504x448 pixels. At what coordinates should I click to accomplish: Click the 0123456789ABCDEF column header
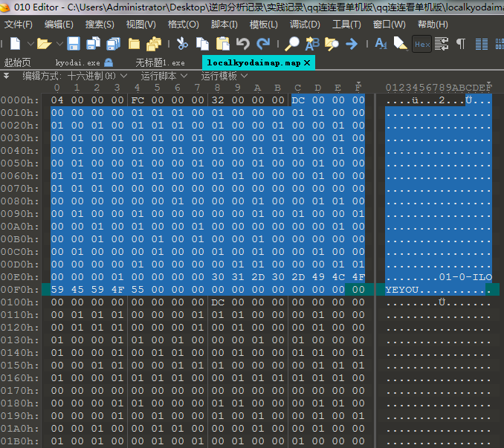click(439, 88)
